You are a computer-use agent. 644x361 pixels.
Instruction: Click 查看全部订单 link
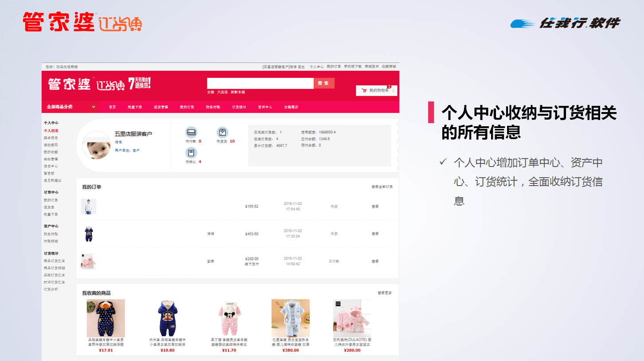click(x=382, y=187)
